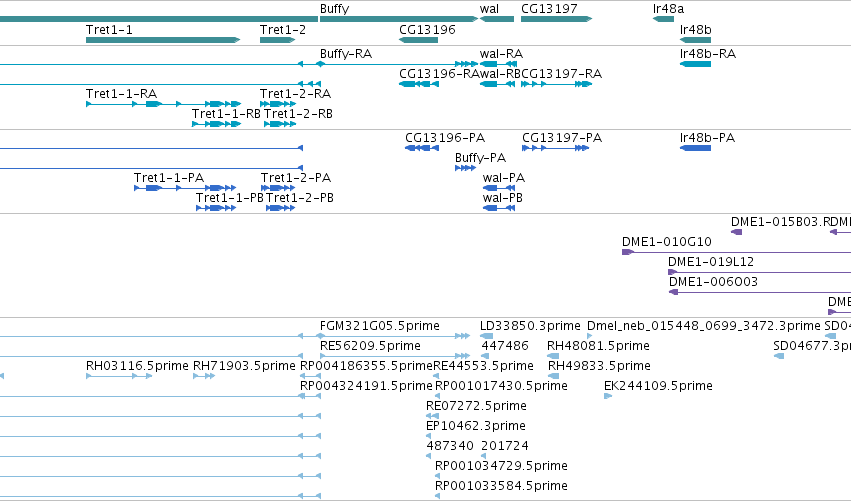Click the SD04677.3prime EST label

pos(812,346)
